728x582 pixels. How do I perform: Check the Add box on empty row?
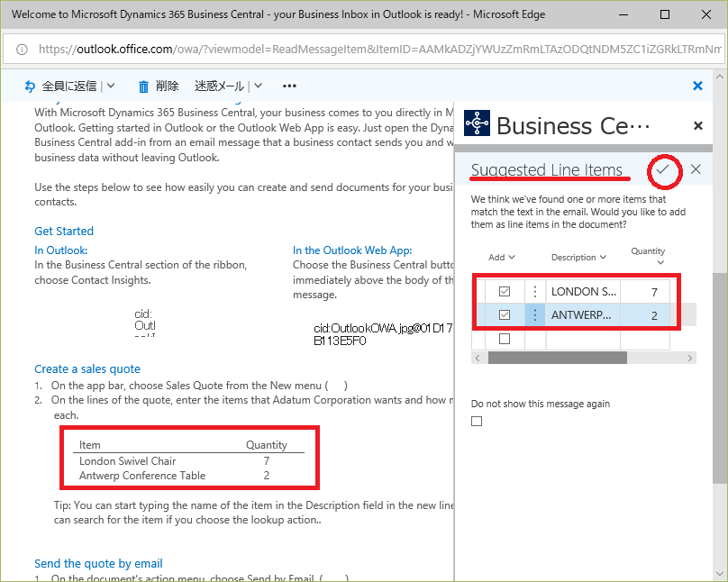(x=505, y=339)
